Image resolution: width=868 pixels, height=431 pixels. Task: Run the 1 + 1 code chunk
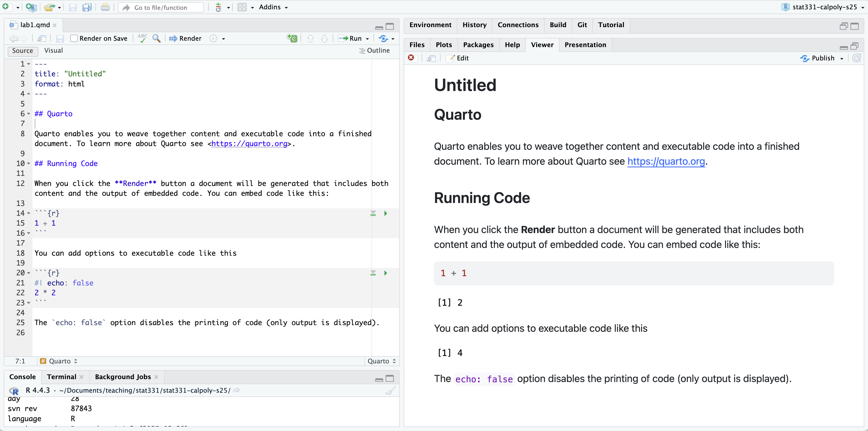[x=386, y=213]
